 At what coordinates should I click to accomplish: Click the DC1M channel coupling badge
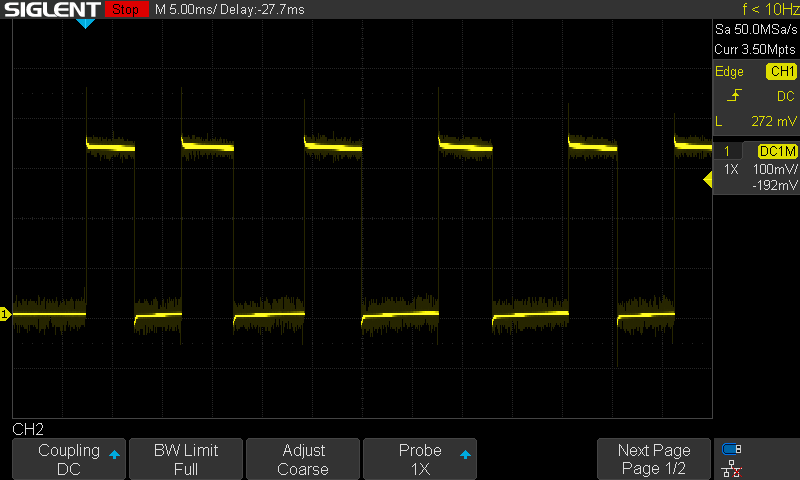pos(778,151)
